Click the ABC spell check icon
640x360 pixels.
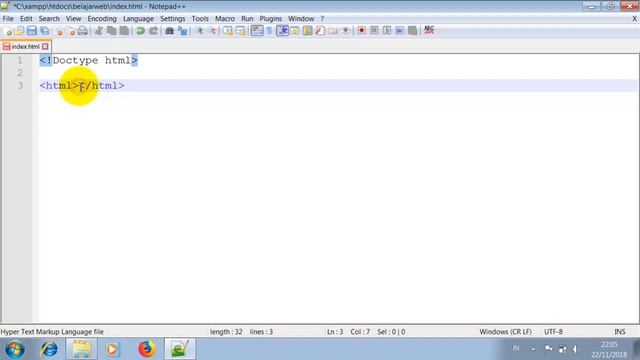click(x=429, y=30)
